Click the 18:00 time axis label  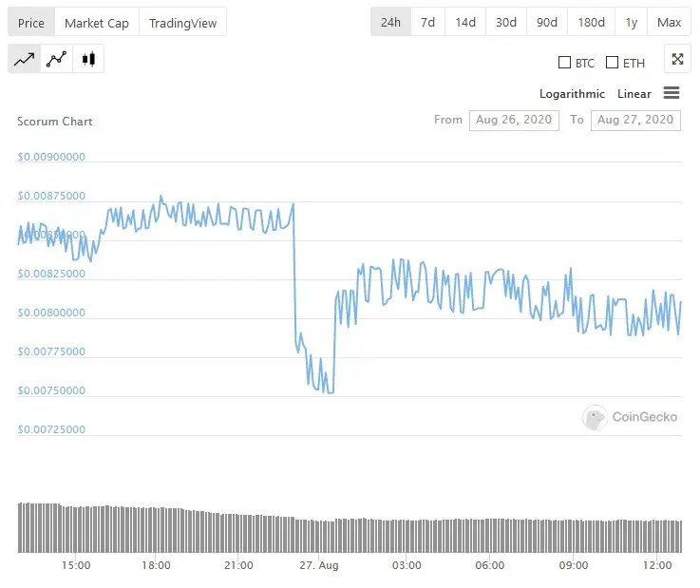point(156,565)
